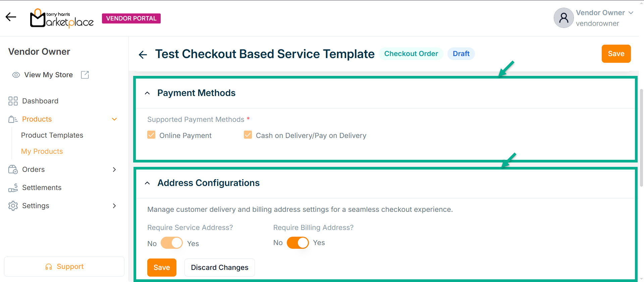
Task: Click the Dashboard grid icon
Action: pyautogui.click(x=13, y=101)
